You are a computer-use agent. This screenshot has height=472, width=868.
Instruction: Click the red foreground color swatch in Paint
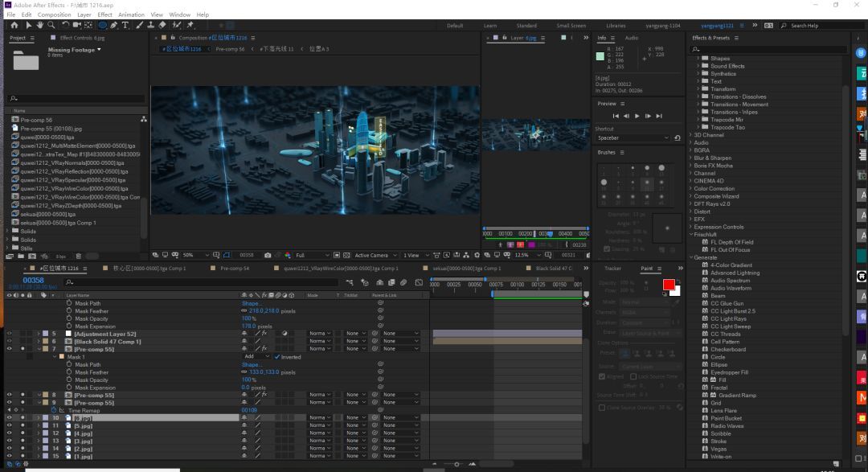click(668, 284)
